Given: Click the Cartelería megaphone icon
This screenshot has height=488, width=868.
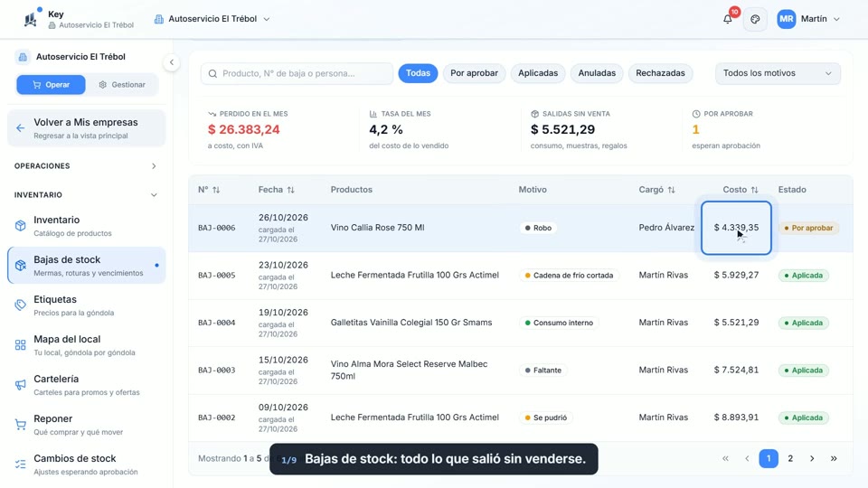Looking at the screenshot, I should pyautogui.click(x=21, y=385).
